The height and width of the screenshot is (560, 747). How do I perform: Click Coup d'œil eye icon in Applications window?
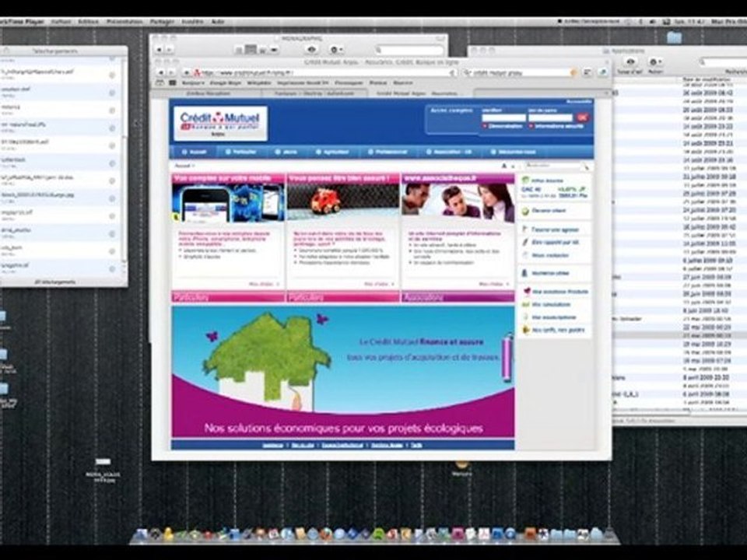click(x=630, y=62)
